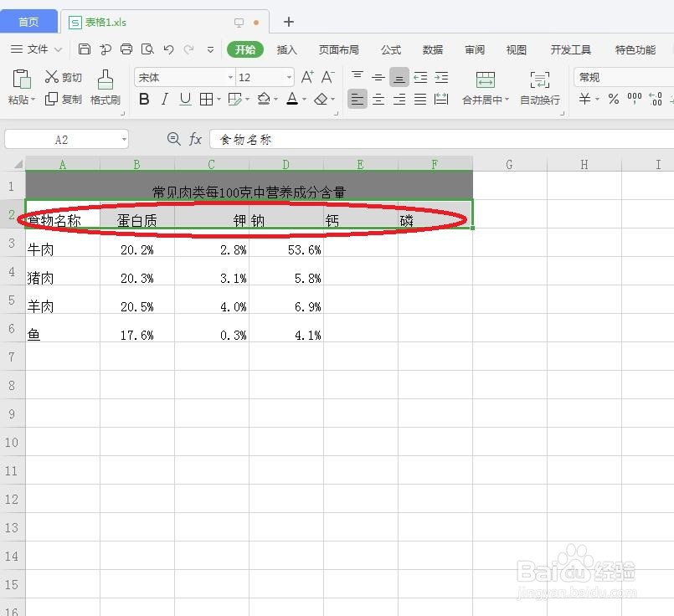The image size is (674, 616).
Task: Open the Name Box dropdown arrow
Action: (124, 140)
